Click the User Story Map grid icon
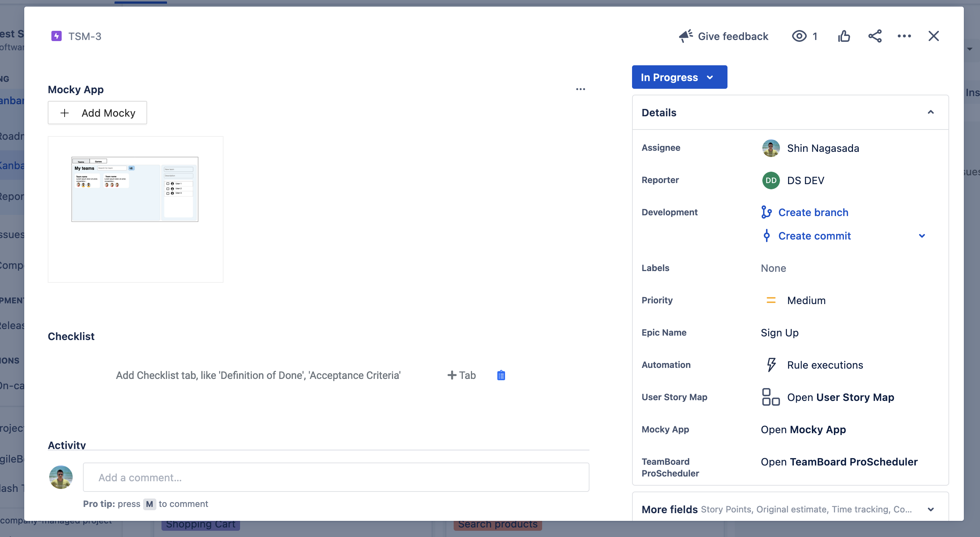 coord(770,397)
